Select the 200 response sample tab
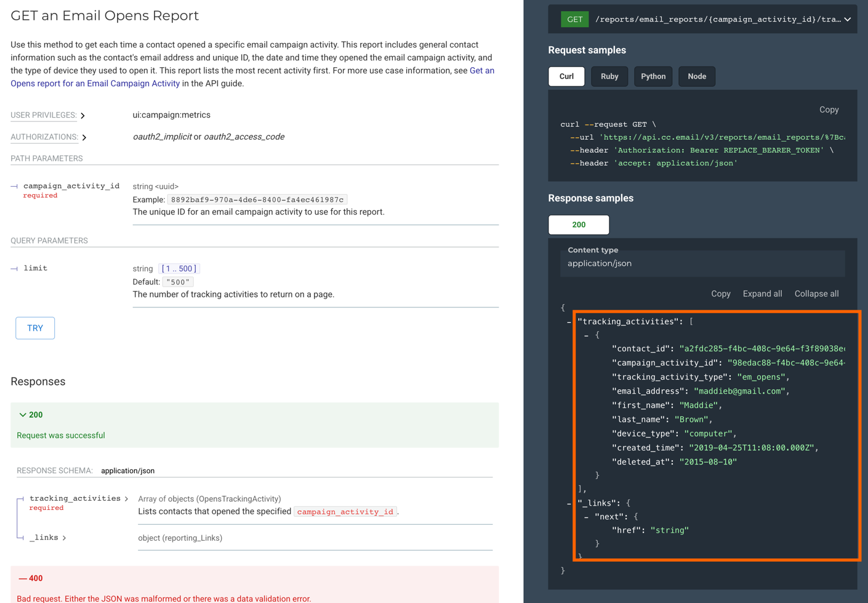Screen dimensions: 868x603 tap(579, 225)
